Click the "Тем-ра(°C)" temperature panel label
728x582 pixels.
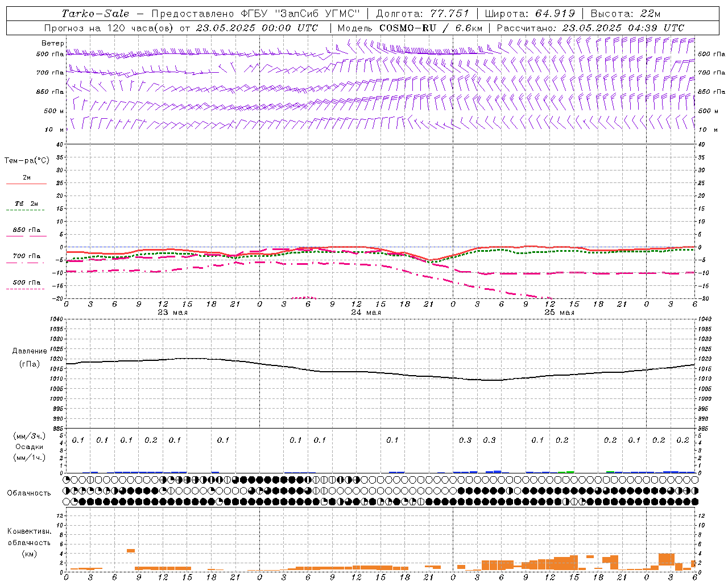27,161
